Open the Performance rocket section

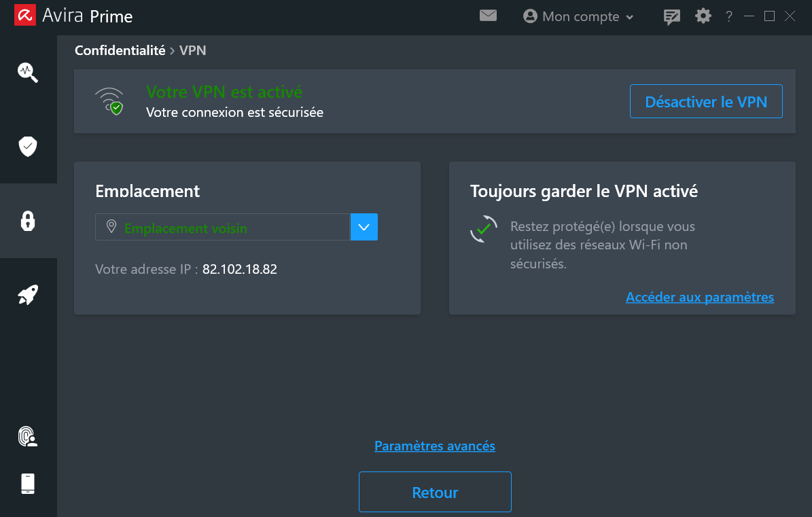[x=28, y=294]
